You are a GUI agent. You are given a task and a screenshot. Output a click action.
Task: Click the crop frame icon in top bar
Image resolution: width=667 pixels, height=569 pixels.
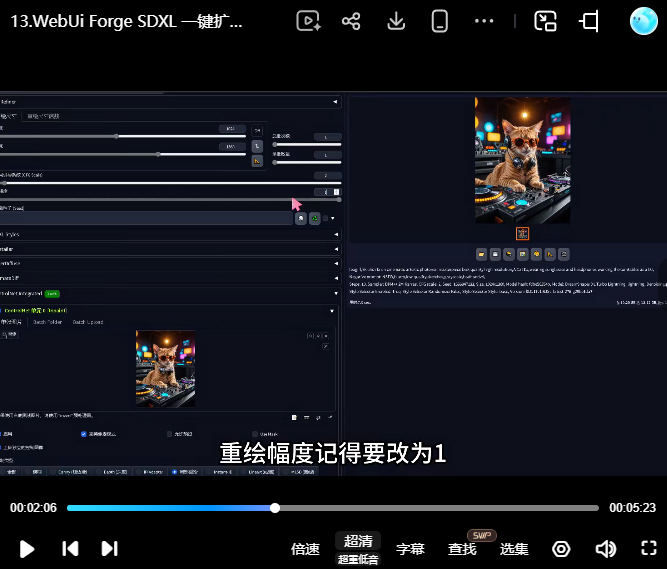(x=589, y=21)
